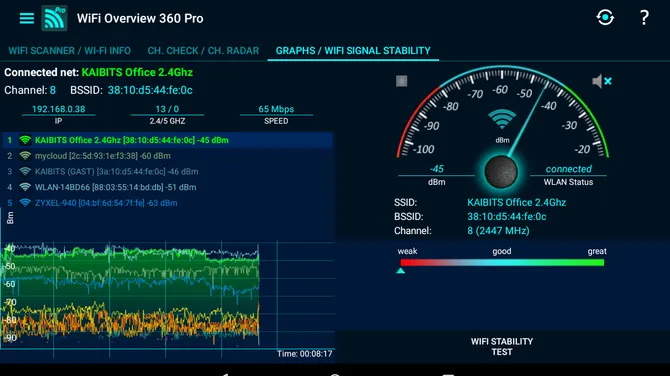Click the -45 dBm gauge reading
The height and width of the screenshot is (376, 670).
[x=436, y=169]
